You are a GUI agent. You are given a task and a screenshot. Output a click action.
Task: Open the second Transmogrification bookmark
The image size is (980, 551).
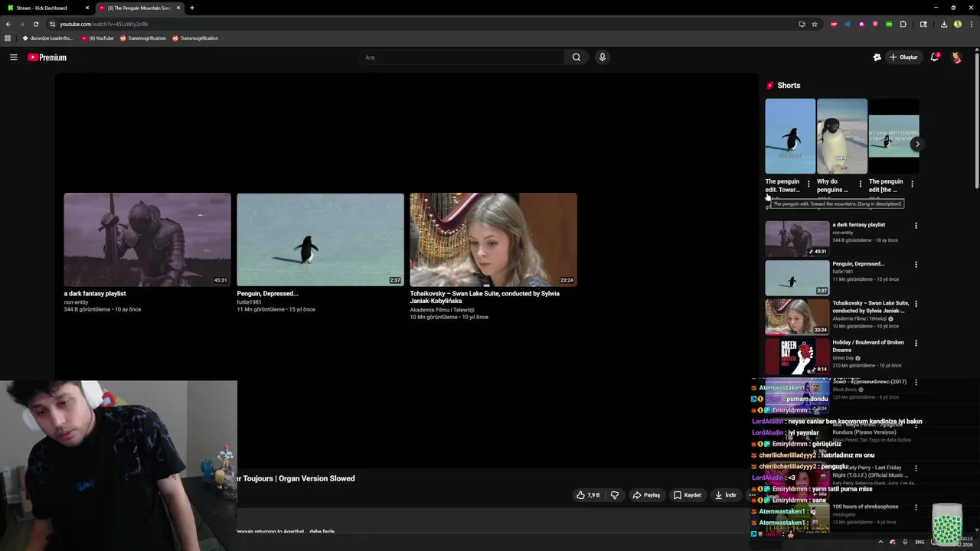[195, 38]
